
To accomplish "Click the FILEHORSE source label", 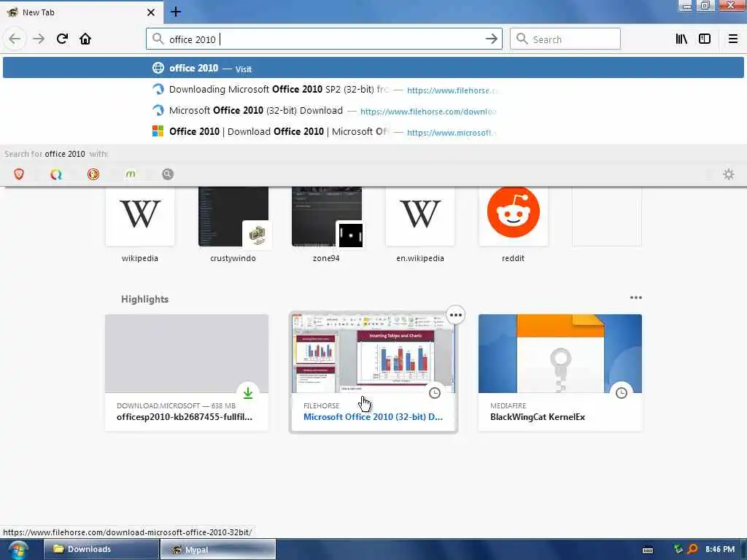I will (x=321, y=405).
